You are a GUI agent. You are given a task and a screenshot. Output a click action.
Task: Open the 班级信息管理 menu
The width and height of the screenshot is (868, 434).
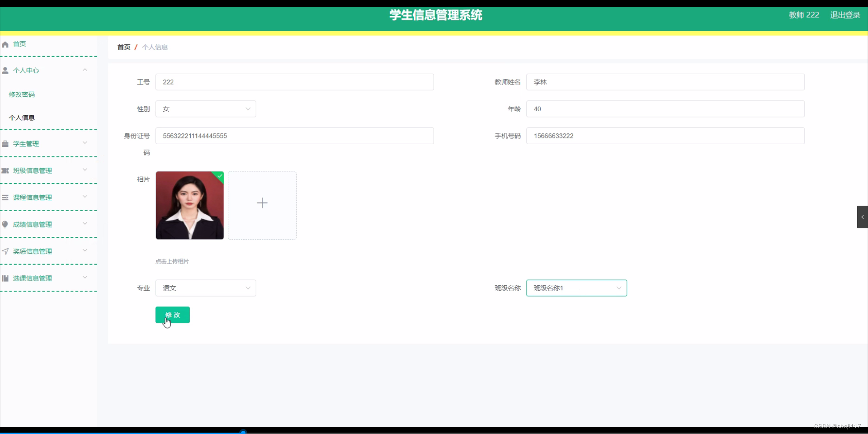pos(33,170)
